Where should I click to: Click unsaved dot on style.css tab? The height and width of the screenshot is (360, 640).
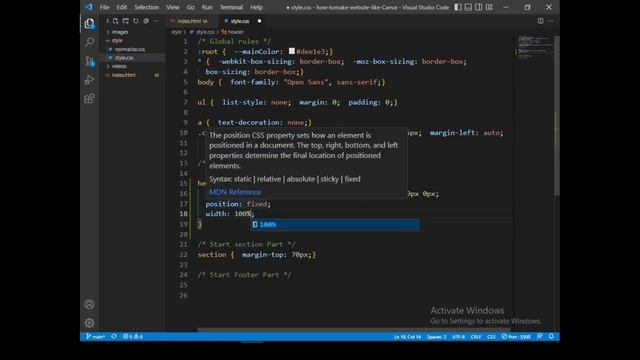pos(259,21)
